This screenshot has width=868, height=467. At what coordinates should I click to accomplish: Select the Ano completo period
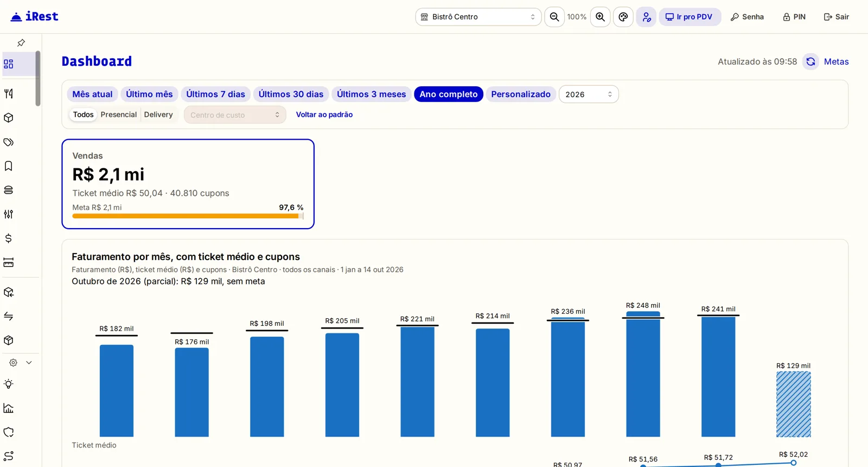(449, 94)
